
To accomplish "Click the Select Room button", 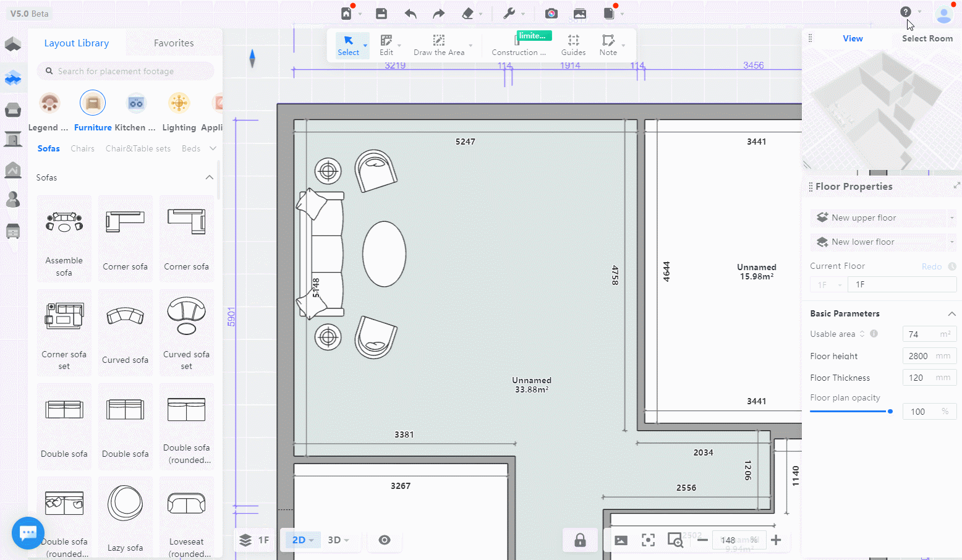I will point(927,38).
